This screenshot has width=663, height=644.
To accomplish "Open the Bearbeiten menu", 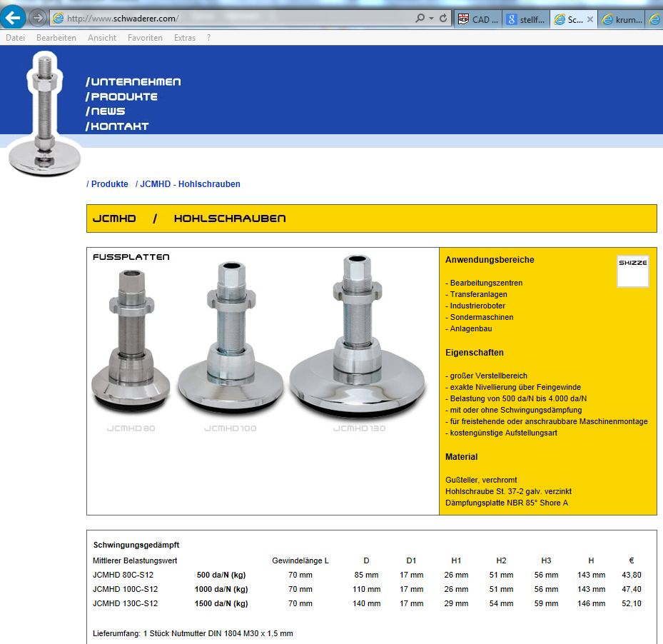I will (x=56, y=38).
